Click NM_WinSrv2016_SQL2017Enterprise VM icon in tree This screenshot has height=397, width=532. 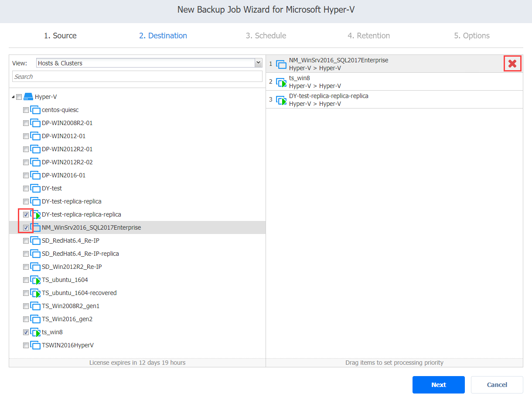point(35,227)
